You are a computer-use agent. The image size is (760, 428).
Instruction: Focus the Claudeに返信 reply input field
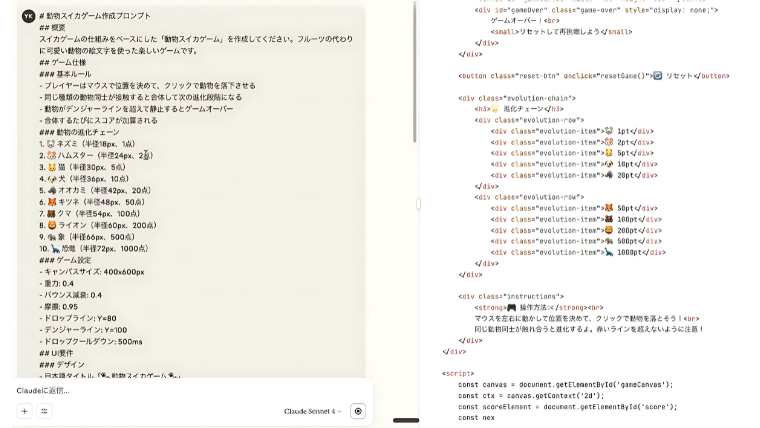[150, 390]
